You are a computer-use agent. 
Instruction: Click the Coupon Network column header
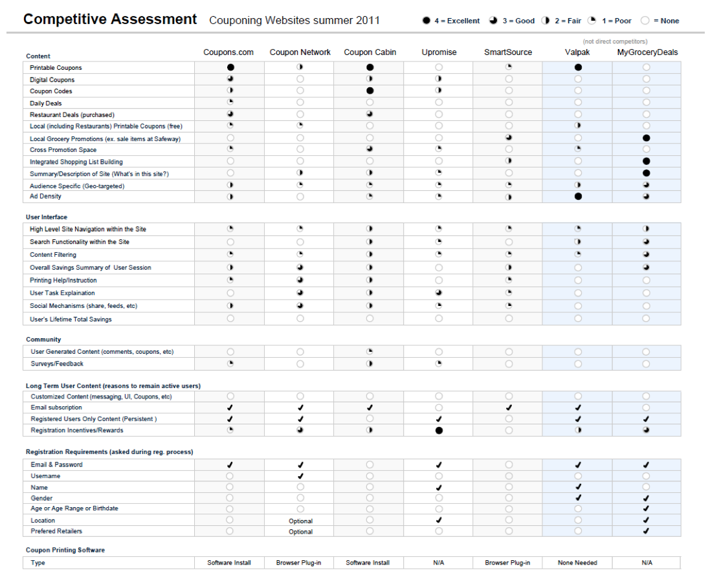(300, 52)
